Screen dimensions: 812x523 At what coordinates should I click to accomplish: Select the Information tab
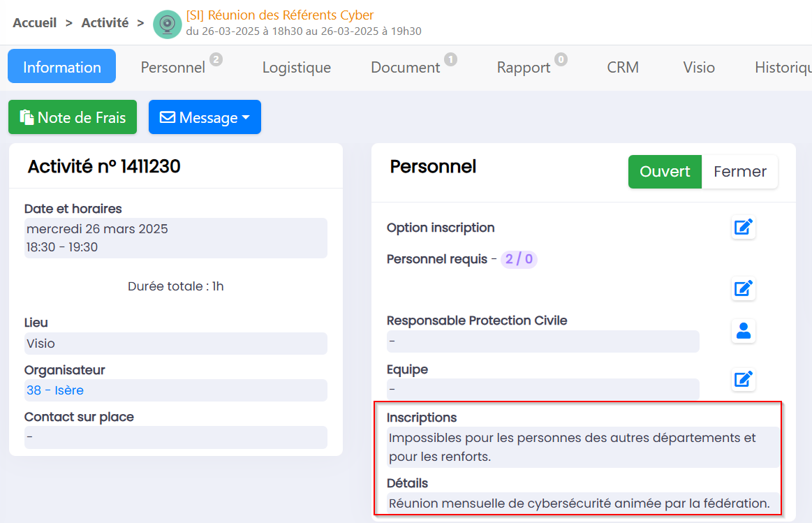click(61, 67)
